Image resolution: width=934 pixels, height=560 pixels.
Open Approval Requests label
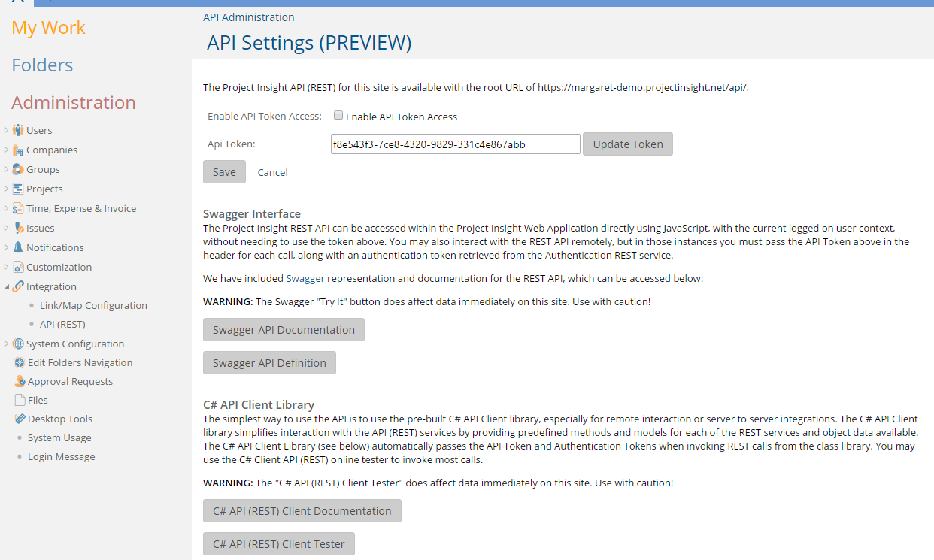point(70,381)
